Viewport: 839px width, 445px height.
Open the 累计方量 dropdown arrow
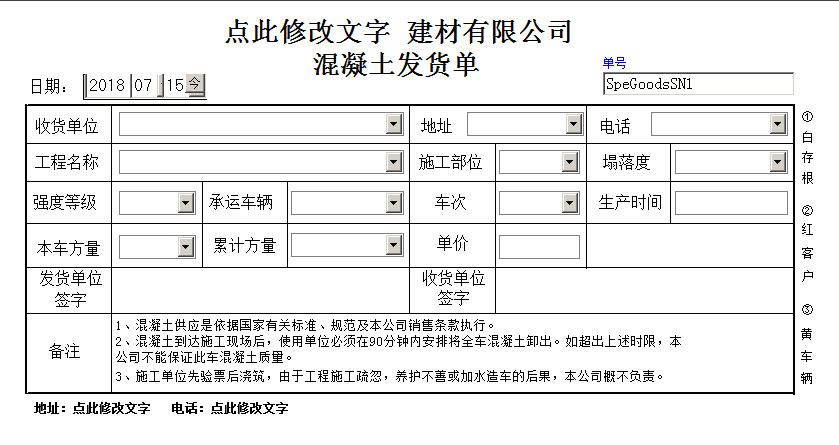click(394, 246)
